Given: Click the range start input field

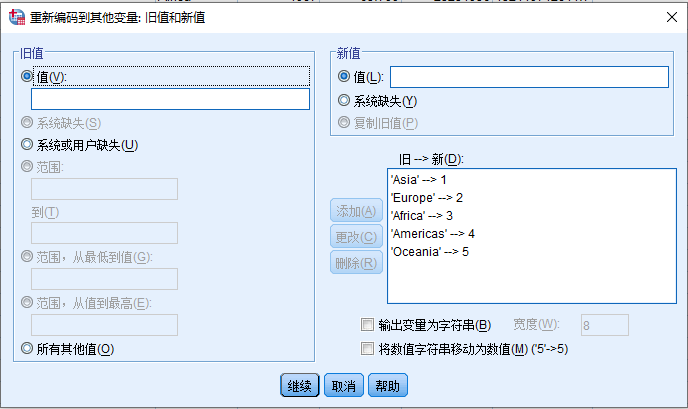Looking at the screenshot, I should pyautogui.click(x=104, y=189).
